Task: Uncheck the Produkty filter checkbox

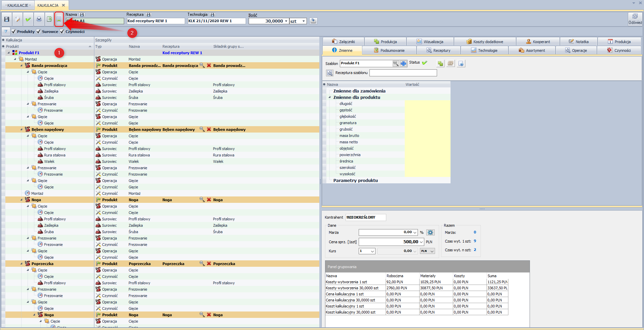Action: 14,32
